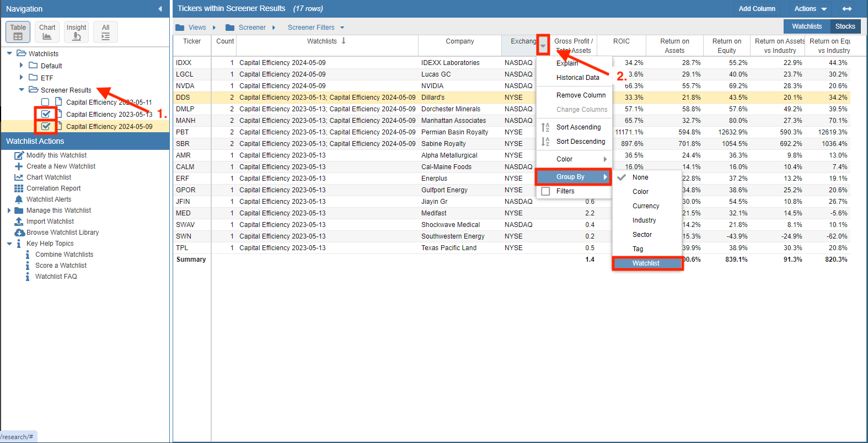
Task: Choose Historical Data from column menu
Action: tap(577, 78)
